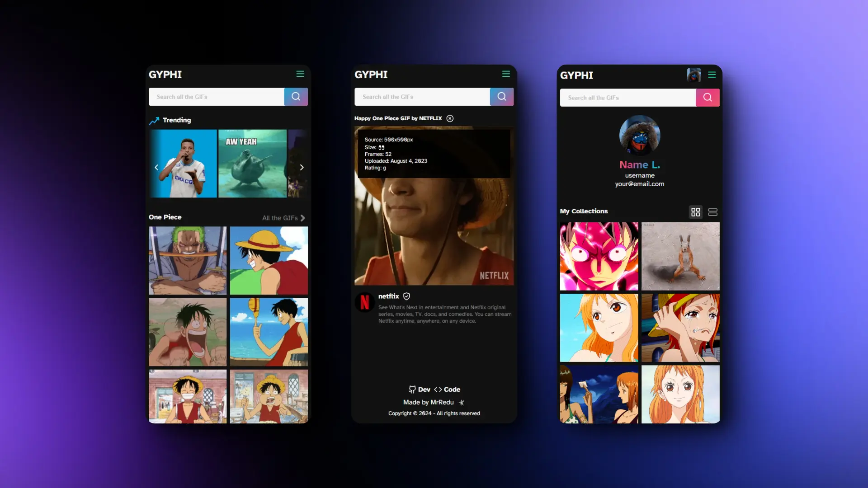Click Copyright 2024 All rights reserved text
Viewport: 868px width, 488px height.
click(x=434, y=413)
